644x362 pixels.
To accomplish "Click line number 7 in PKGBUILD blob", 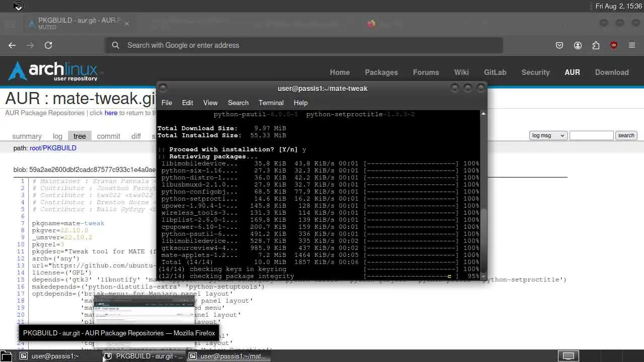I will point(23,223).
